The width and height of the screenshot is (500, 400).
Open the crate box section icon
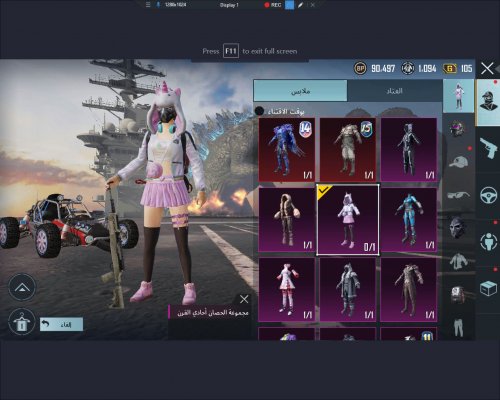488,288
